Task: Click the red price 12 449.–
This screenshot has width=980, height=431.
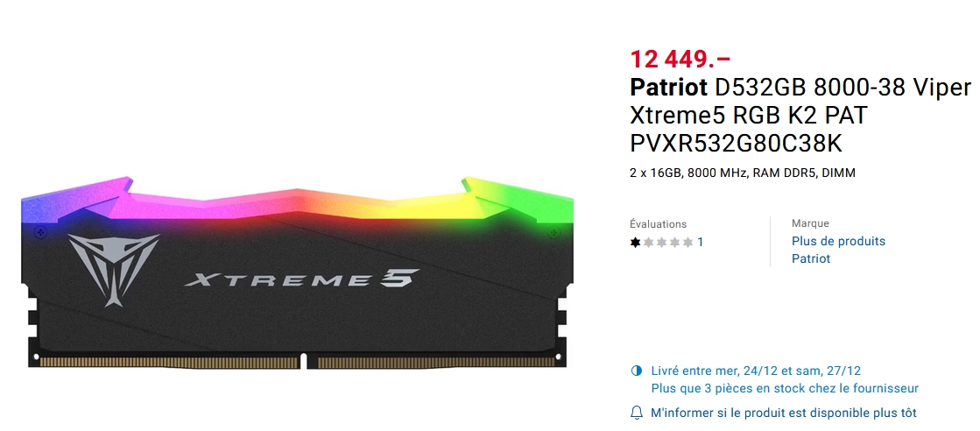Action: coord(680,60)
